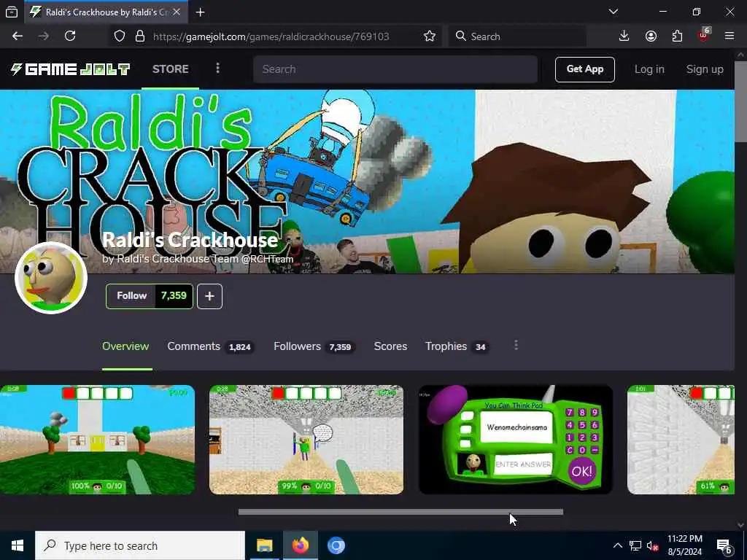Screen dimensions: 747x560
Task: Click the Firefox taskbar icon
Action: tap(300, 545)
